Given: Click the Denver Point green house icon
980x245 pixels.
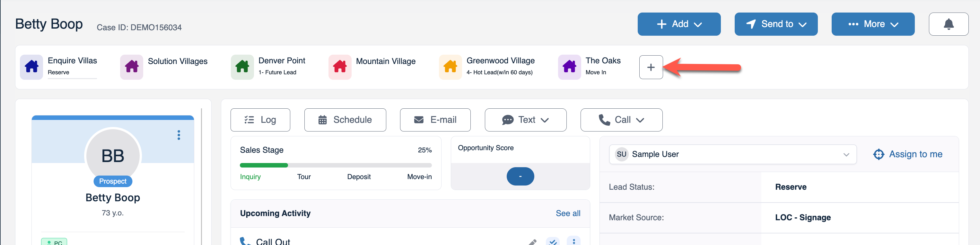Looking at the screenshot, I should click(242, 67).
